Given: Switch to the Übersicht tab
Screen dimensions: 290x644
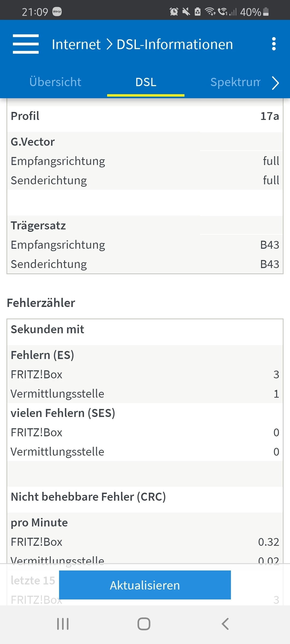Looking at the screenshot, I should tap(55, 82).
